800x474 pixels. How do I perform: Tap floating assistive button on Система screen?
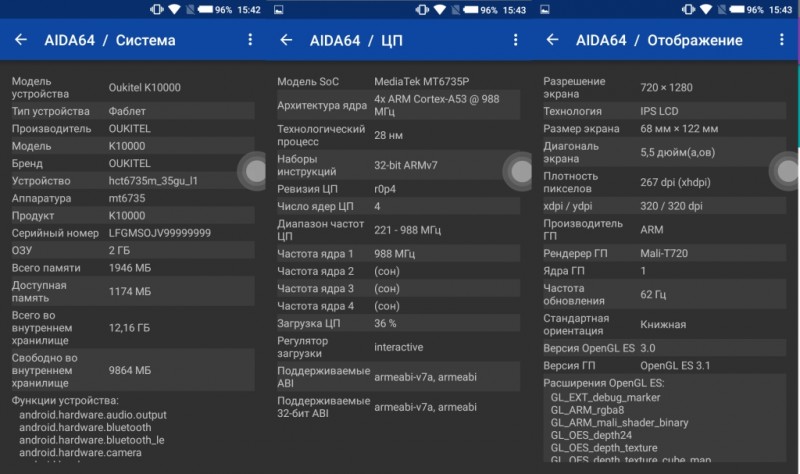tap(252, 171)
